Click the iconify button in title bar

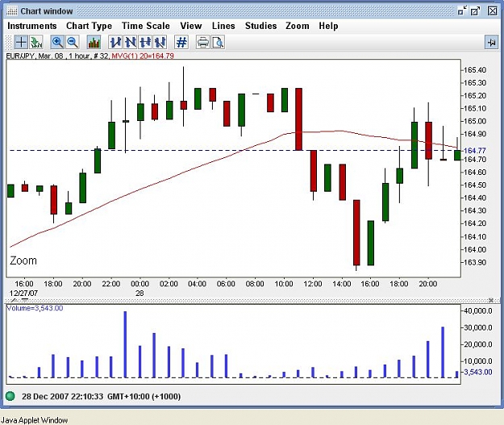point(462,11)
